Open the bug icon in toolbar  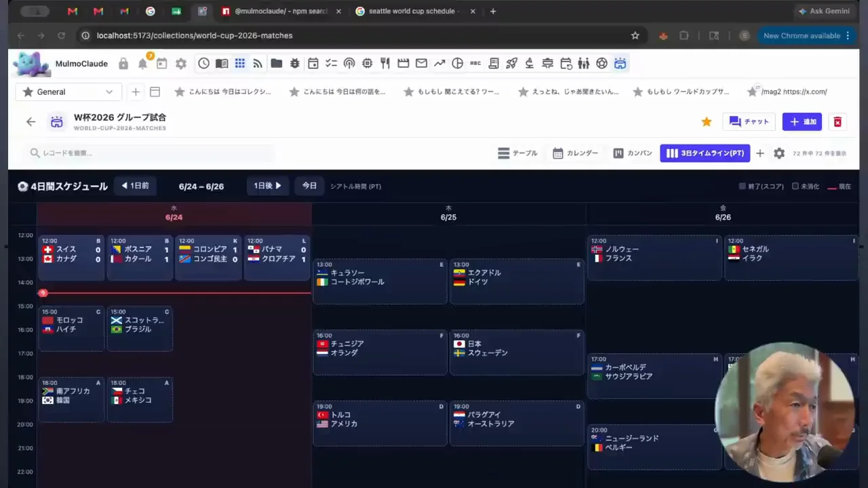[294, 64]
